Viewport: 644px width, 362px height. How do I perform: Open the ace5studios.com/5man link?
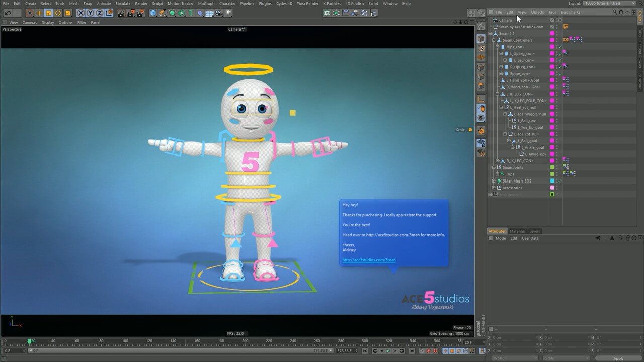(x=369, y=260)
